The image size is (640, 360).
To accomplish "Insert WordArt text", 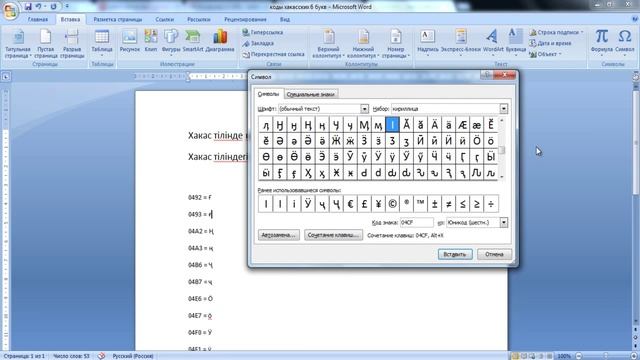I will [x=493, y=42].
